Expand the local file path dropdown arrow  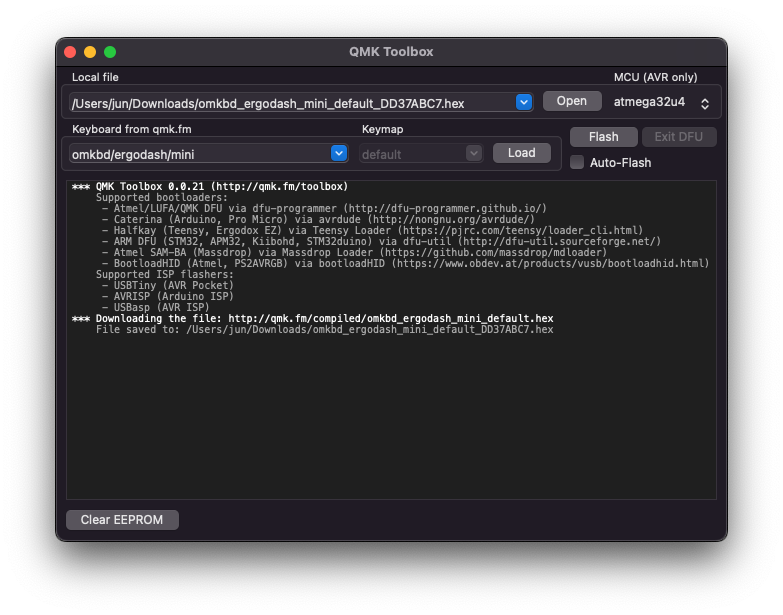[524, 102]
